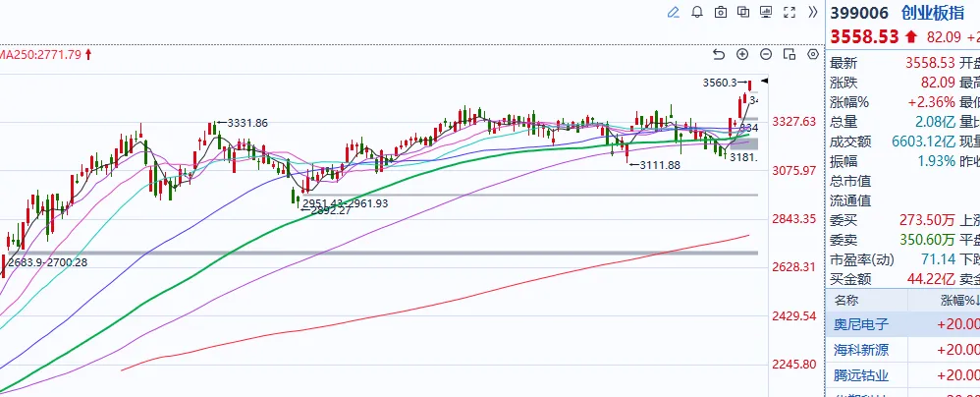The height and width of the screenshot is (397, 980).
Task: Click the 3327.63 price axis label
Action: tap(794, 121)
